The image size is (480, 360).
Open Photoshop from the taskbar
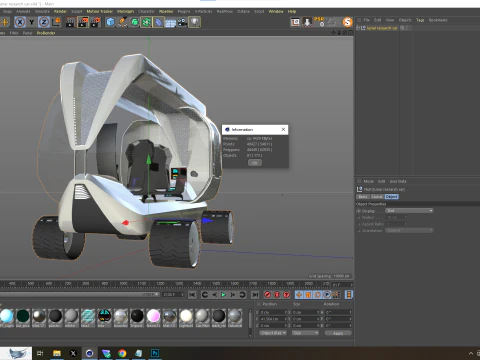pyautogui.click(x=155, y=353)
